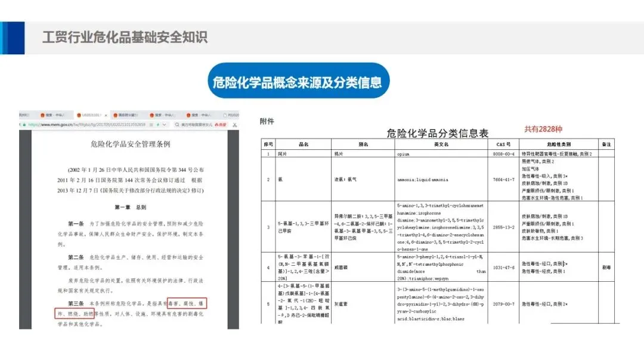Click the 第三条 article label

pos(76,303)
